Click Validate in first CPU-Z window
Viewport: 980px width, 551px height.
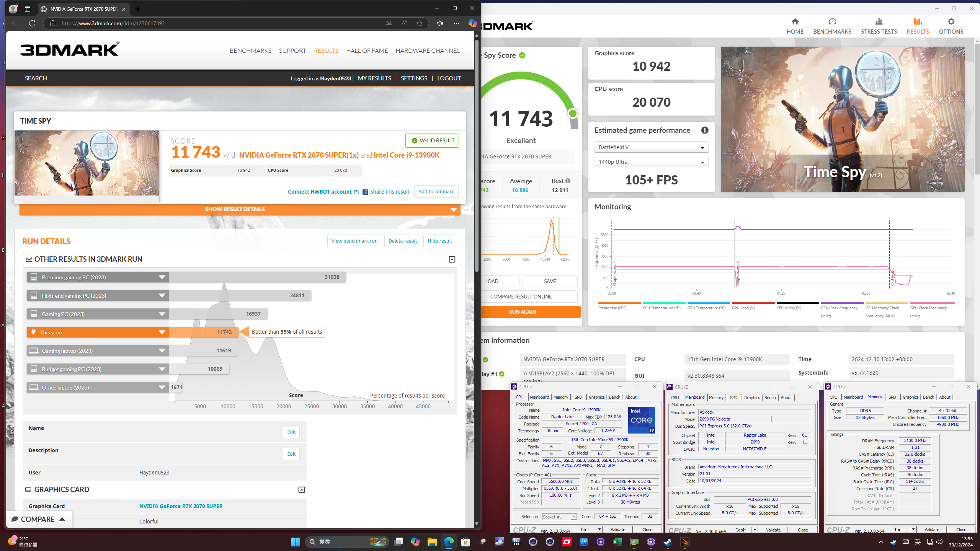tap(617, 530)
